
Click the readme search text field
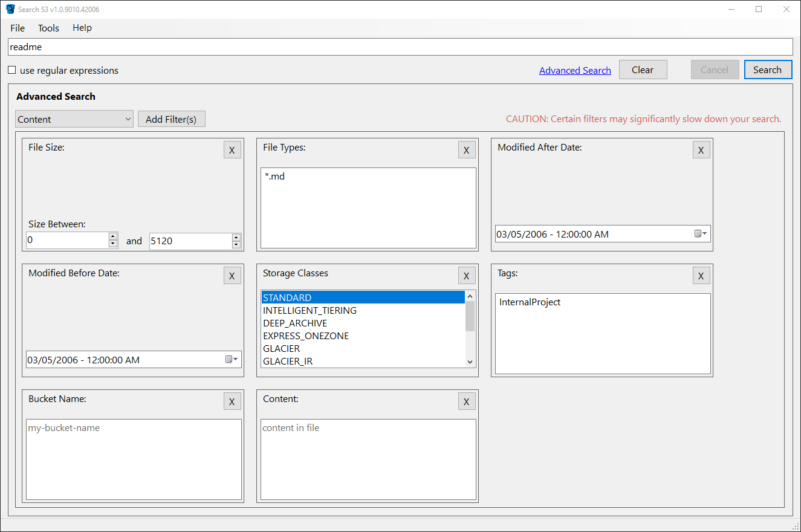click(x=400, y=47)
